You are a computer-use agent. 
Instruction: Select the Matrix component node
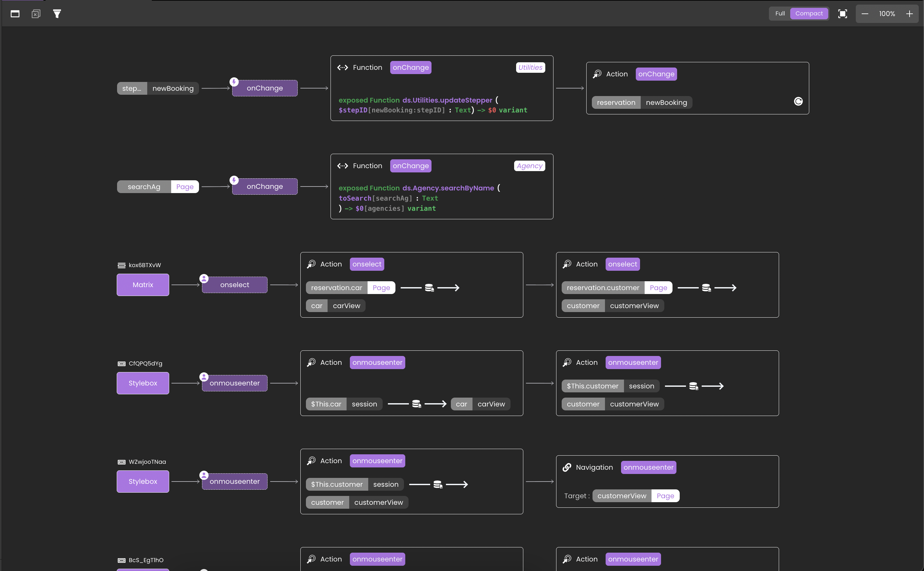click(x=143, y=285)
